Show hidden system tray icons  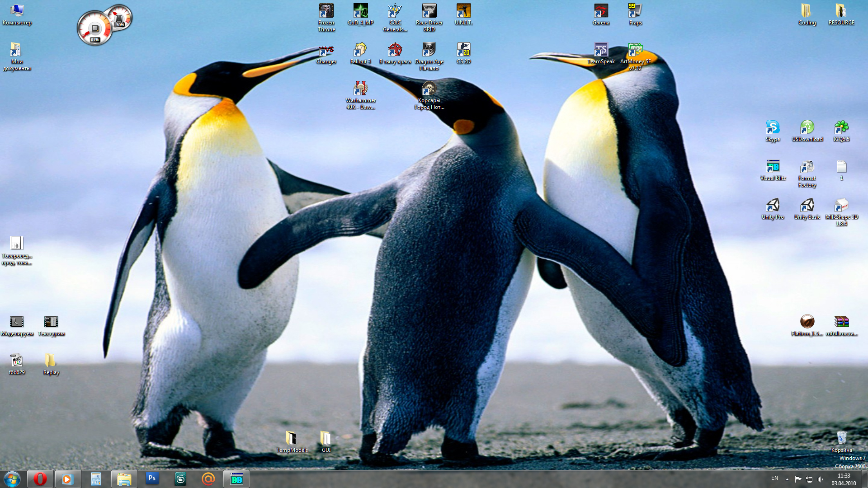787,479
